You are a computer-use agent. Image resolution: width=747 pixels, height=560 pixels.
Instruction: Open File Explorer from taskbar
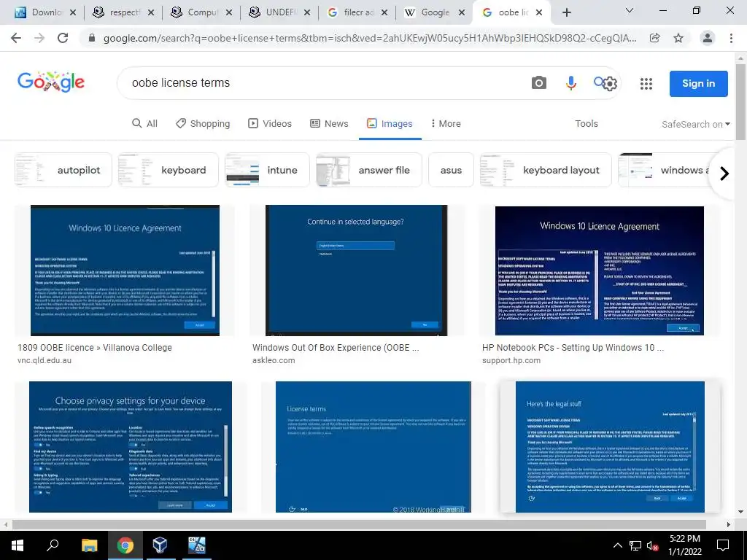(x=89, y=545)
